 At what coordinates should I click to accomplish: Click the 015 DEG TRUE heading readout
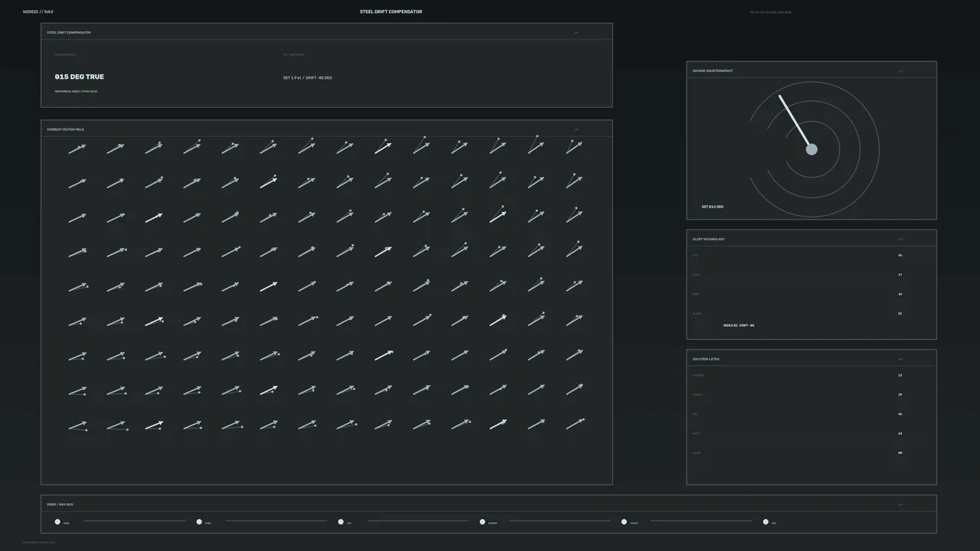click(x=80, y=77)
